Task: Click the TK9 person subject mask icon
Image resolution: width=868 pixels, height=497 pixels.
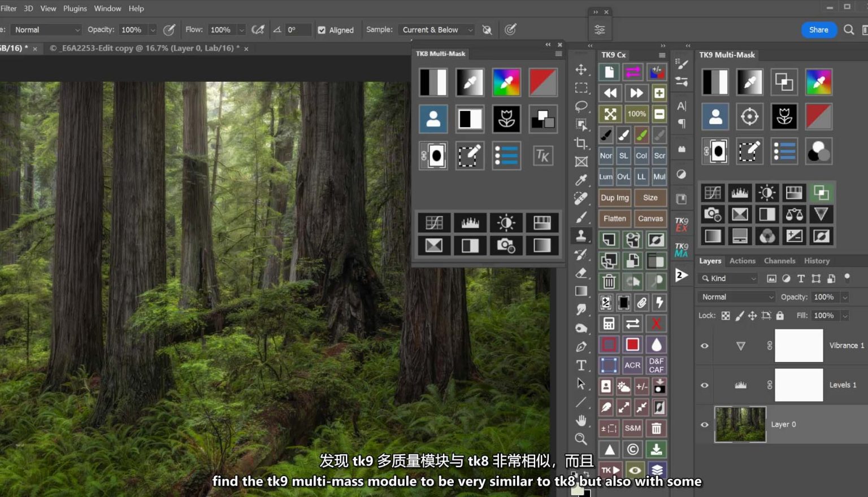Action: pyautogui.click(x=715, y=117)
